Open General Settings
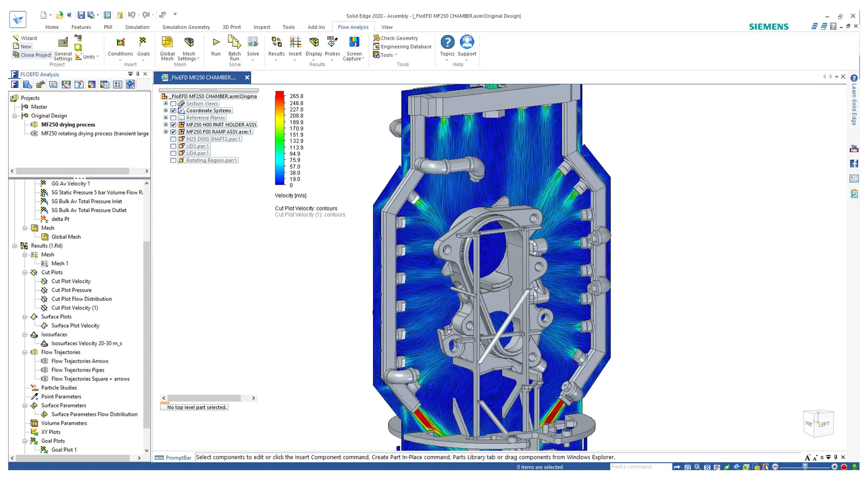Viewport: 868px width, 480px height. click(63, 49)
